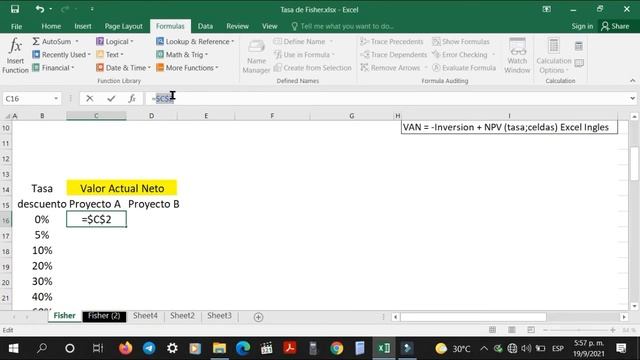Collapse the ribbon with the chevron

pos(632,81)
